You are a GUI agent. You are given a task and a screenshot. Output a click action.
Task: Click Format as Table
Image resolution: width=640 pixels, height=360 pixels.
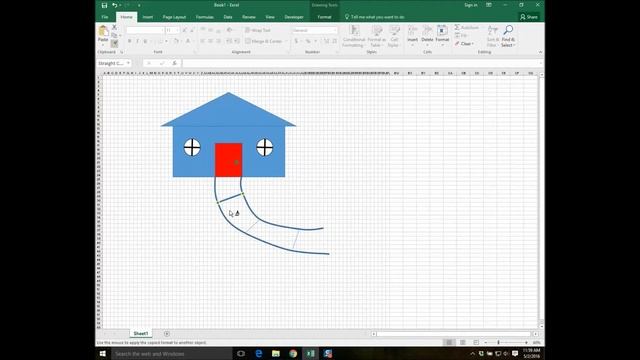(376, 36)
